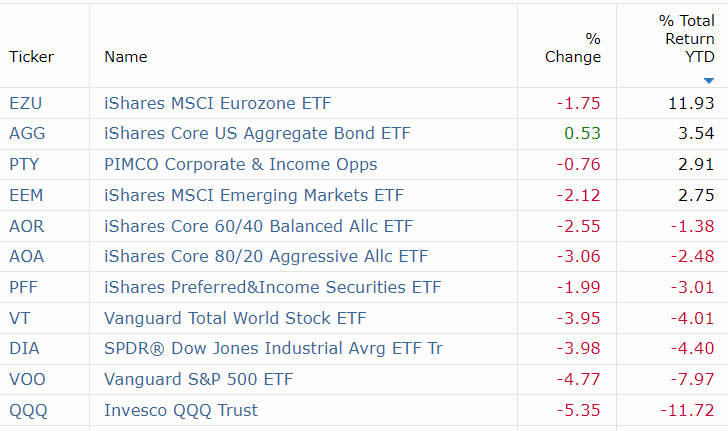Click the Name column header
Image resolution: width=728 pixels, height=431 pixels.
click(126, 57)
